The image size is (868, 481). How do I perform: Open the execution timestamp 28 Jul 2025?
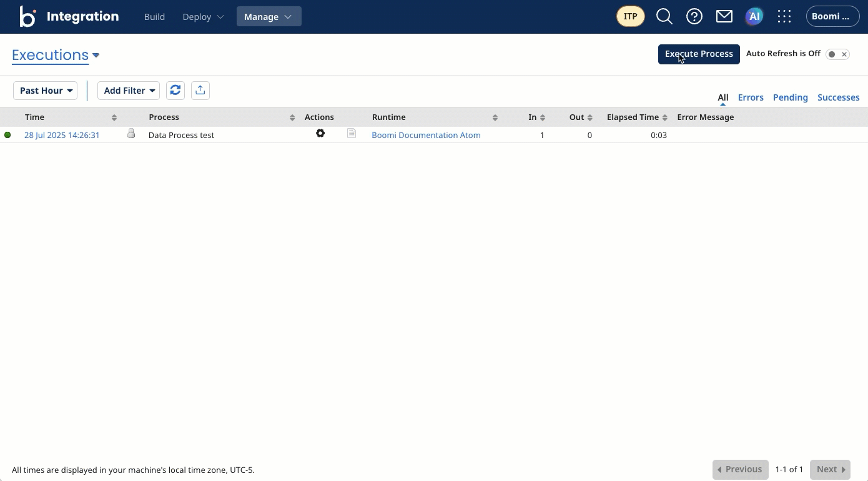62,134
